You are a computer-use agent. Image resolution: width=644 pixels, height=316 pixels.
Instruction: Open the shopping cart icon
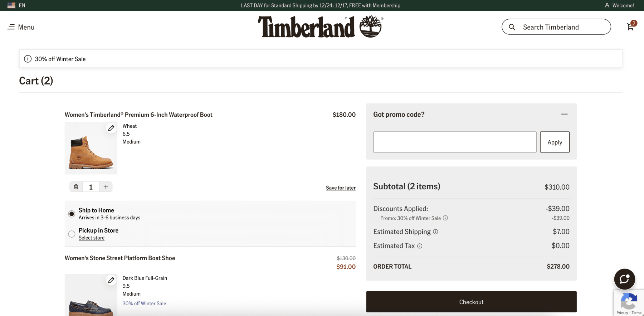pos(631,27)
